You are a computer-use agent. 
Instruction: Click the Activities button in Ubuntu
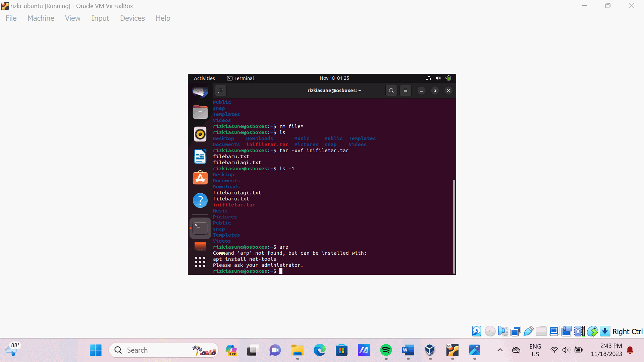coord(204,78)
